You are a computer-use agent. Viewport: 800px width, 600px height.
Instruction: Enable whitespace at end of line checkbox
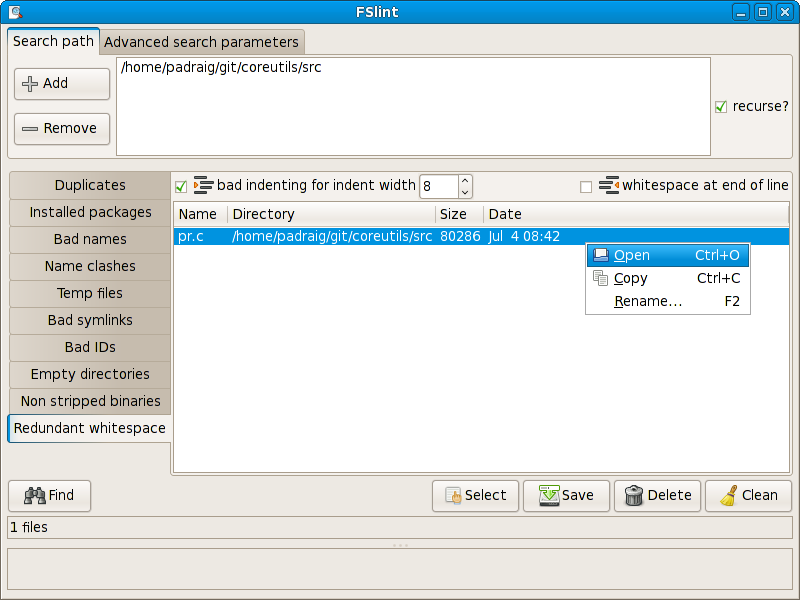tap(586, 187)
